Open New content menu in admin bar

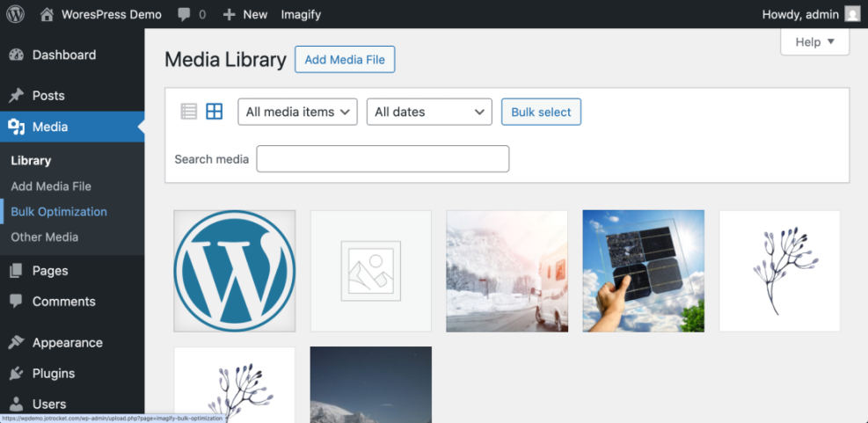point(244,15)
